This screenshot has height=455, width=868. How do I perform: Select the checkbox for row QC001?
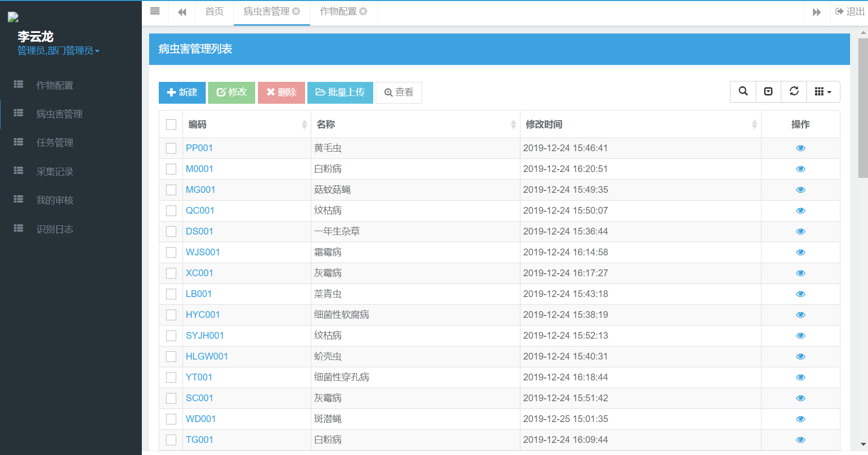pyautogui.click(x=171, y=211)
